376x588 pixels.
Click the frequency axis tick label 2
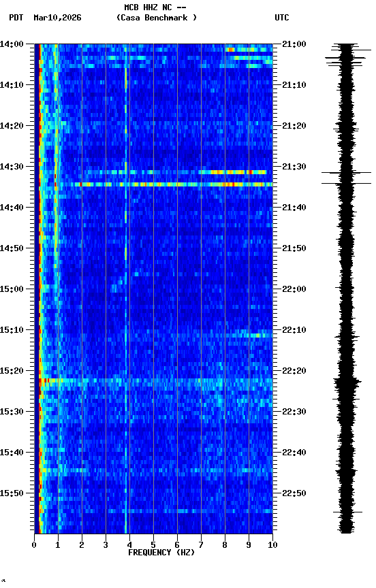coord(82,545)
